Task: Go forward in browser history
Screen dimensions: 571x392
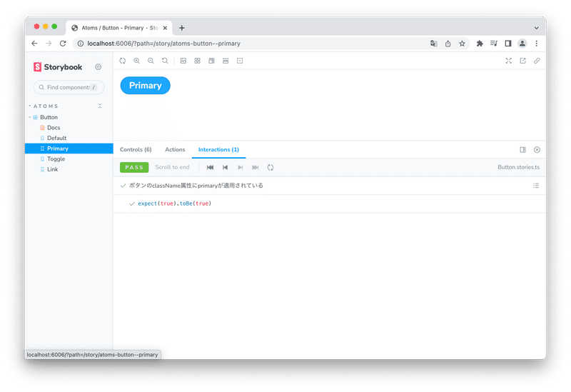Action: [x=49, y=44]
